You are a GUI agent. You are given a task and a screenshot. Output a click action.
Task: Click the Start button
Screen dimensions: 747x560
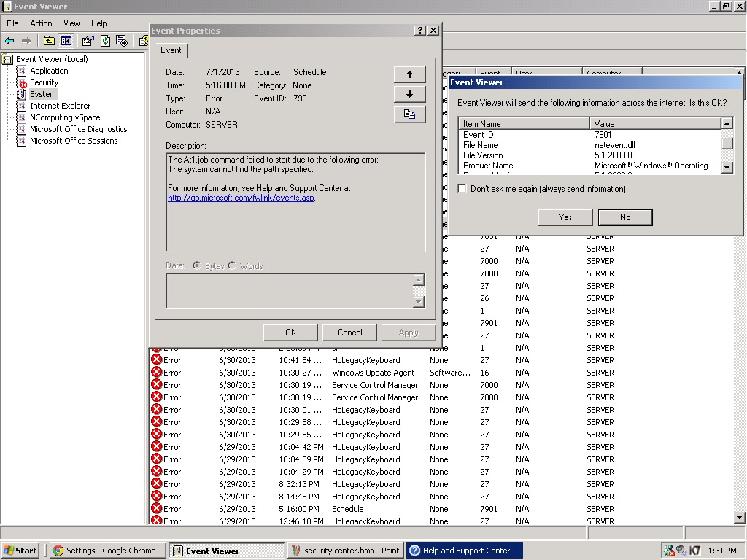pos(20,551)
